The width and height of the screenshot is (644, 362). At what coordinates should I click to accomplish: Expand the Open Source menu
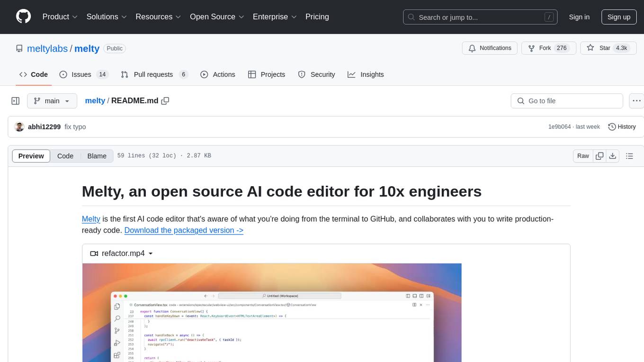[217, 17]
